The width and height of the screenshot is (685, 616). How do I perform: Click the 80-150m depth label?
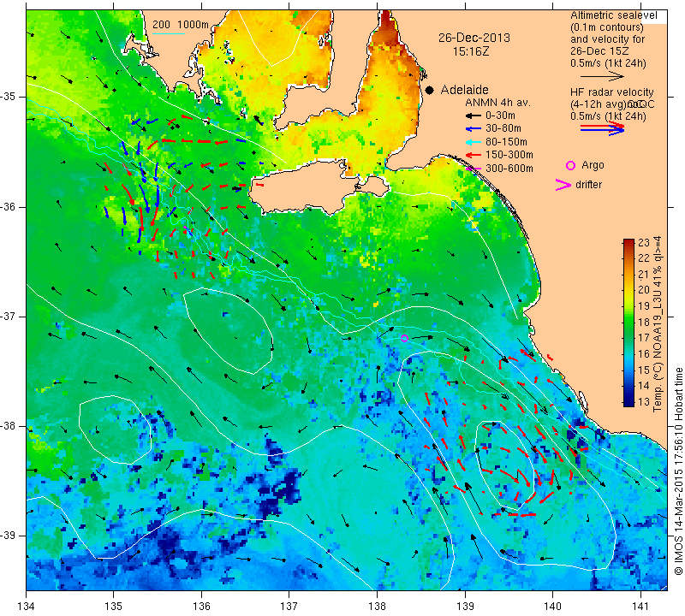tap(506, 142)
